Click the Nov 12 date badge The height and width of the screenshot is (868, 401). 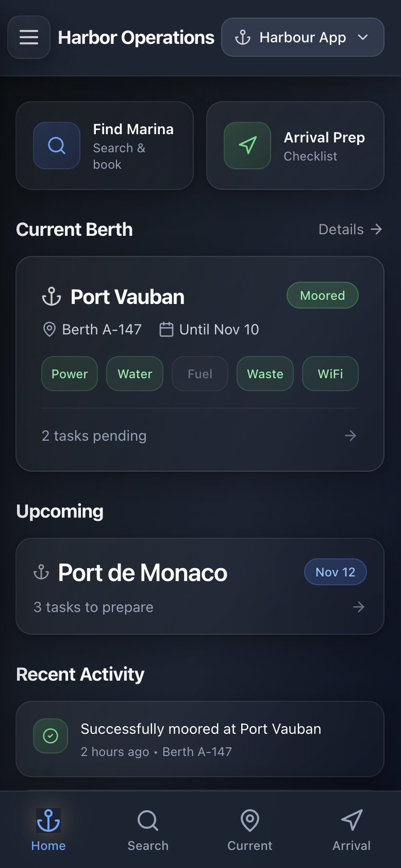336,572
